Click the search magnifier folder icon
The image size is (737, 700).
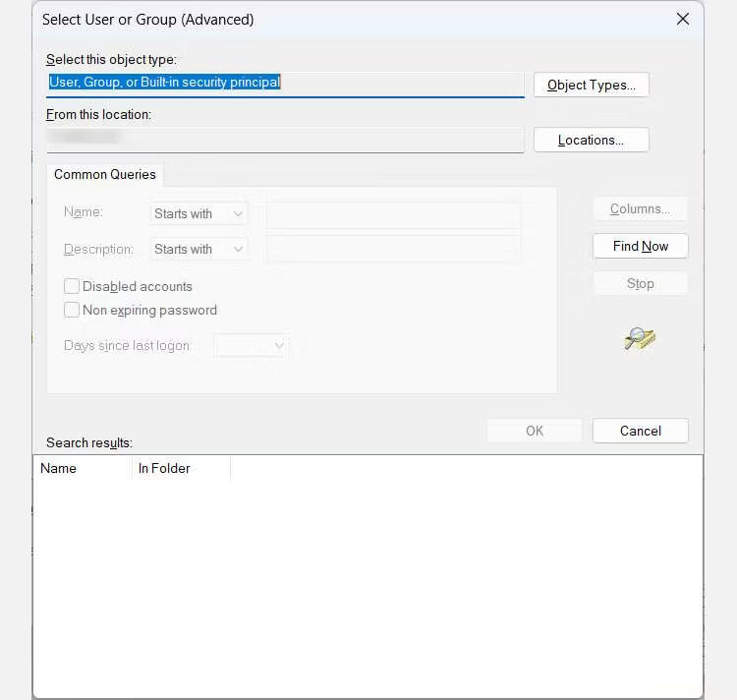[640, 339]
